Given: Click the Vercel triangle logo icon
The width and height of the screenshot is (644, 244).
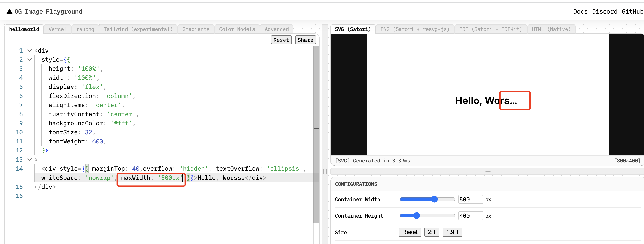Looking at the screenshot, I should point(9,11).
